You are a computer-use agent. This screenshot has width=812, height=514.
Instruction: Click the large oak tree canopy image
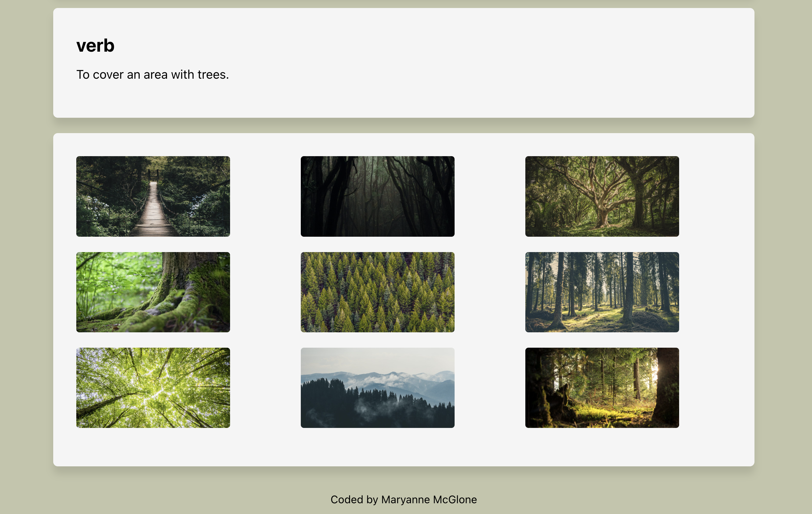602,196
